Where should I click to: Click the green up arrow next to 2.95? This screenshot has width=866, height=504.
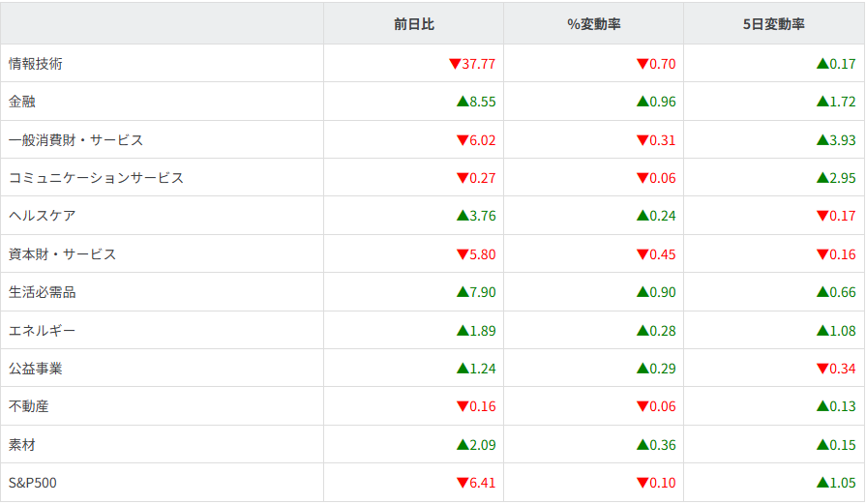pyautogui.click(x=822, y=178)
